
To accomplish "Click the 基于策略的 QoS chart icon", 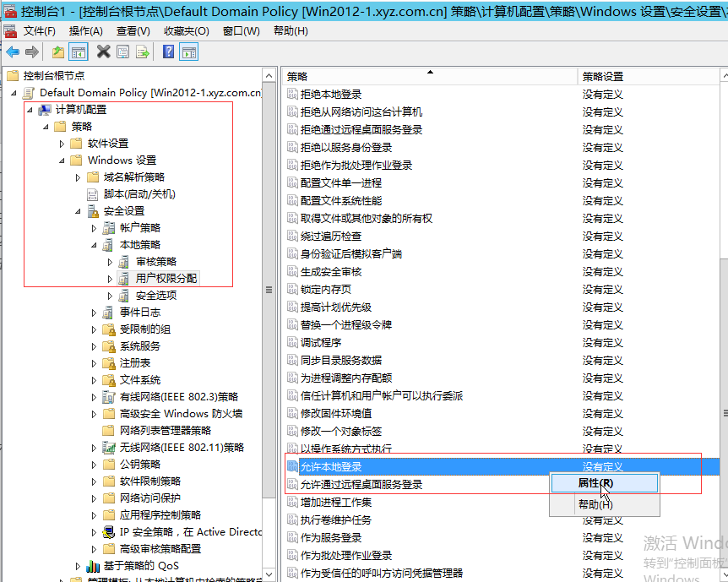I will tap(93, 566).
